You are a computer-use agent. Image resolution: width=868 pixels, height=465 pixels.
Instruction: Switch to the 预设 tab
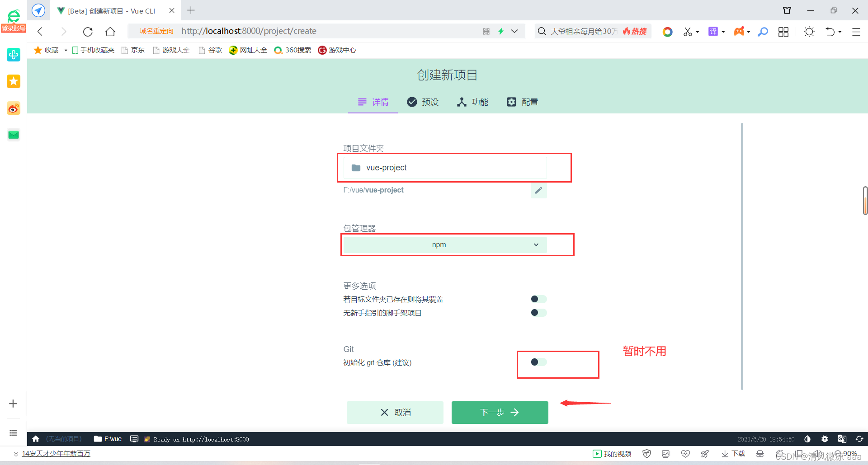pyautogui.click(x=423, y=102)
